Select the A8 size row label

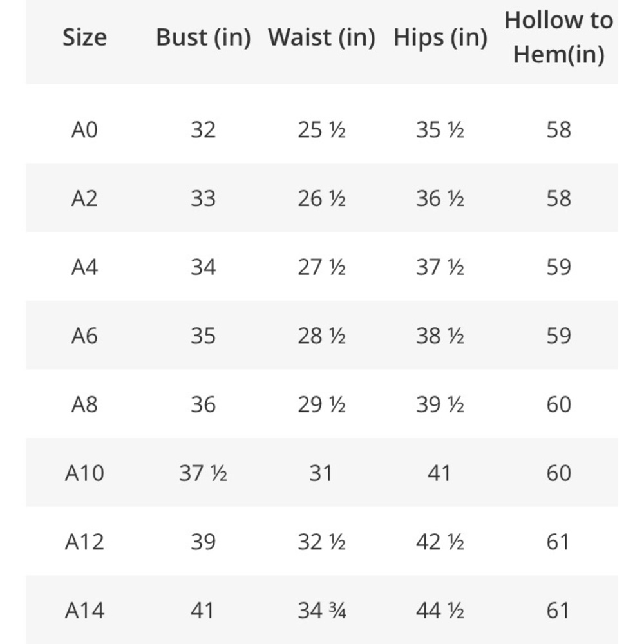[84, 404]
